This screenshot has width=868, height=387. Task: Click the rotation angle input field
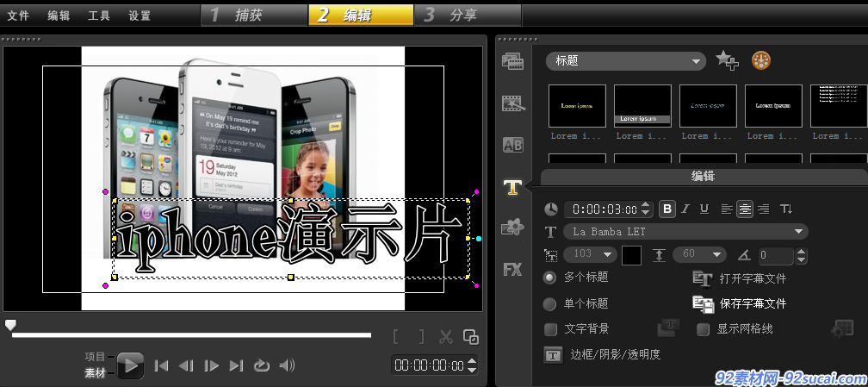point(776,256)
